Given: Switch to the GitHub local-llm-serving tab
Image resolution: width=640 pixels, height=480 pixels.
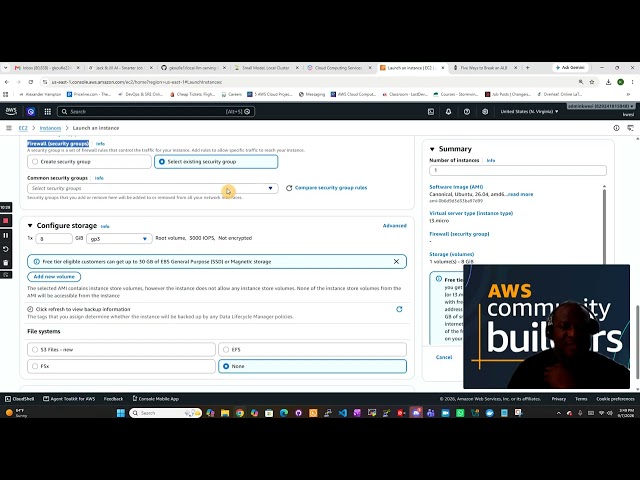Looking at the screenshot, I should [x=193, y=68].
